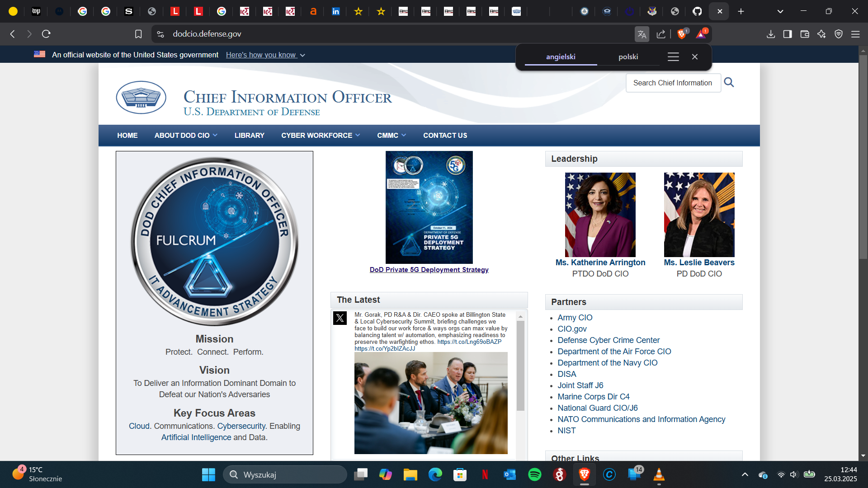Viewport: 868px width, 488px height.
Task: Click the translate page icon in address bar
Action: click(x=642, y=34)
